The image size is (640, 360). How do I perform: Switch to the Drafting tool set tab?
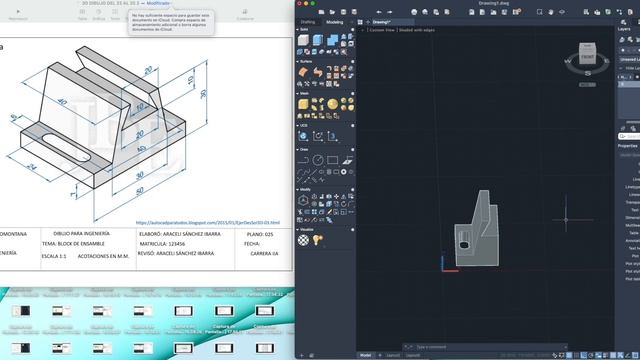coord(308,22)
